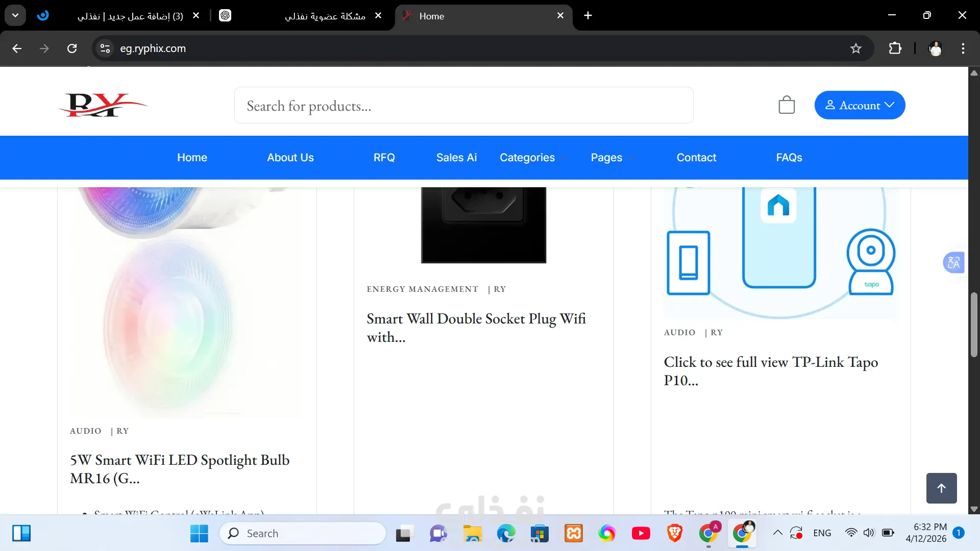
Task: Expand the Account dropdown
Action: click(860, 105)
